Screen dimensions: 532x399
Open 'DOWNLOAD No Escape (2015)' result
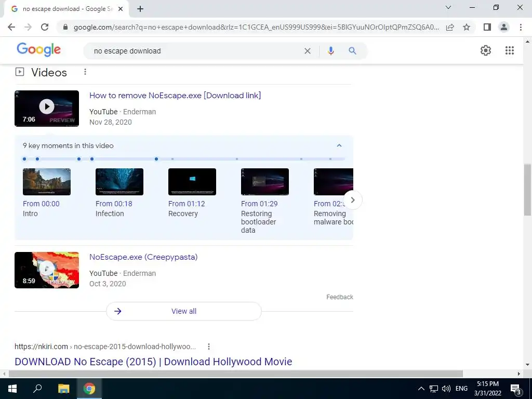pos(153,362)
